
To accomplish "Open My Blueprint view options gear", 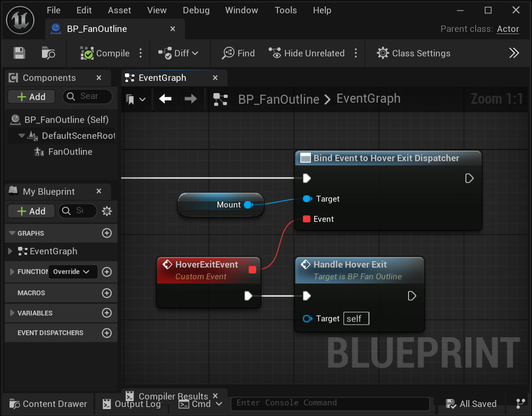I will pyautogui.click(x=107, y=211).
